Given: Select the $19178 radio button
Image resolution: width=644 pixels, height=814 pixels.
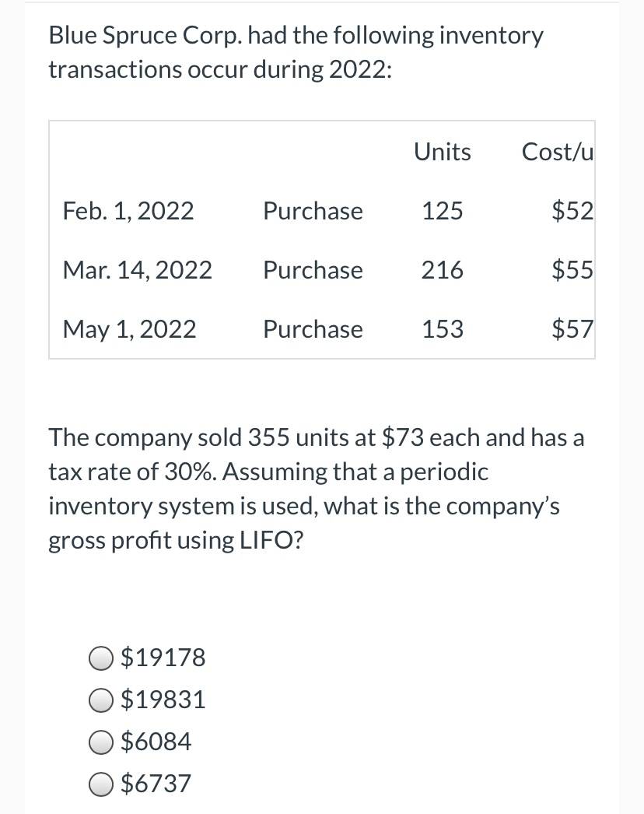Looking at the screenshot, I should (100, 658).
